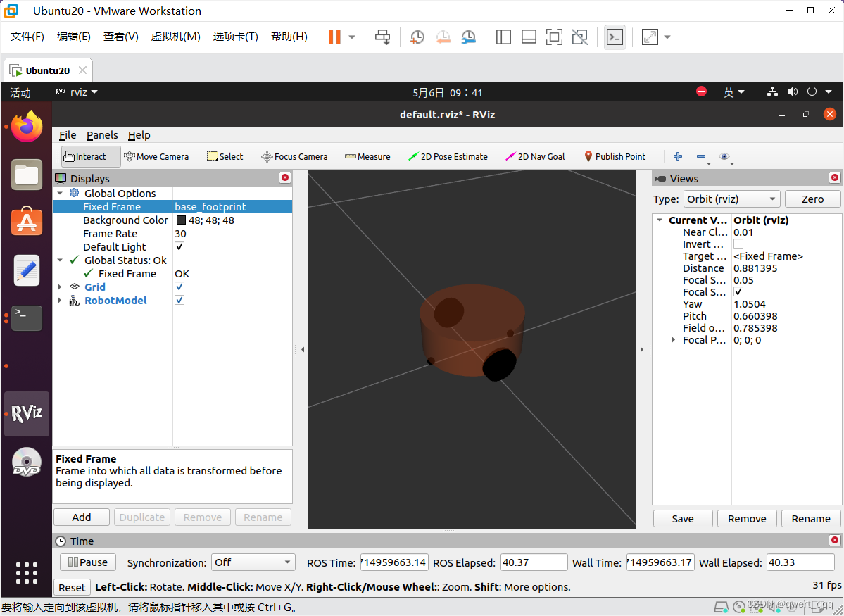This screenshot has width=844, height=616.
Task: Click the blue plus add-tool icon
Action: coord(678,156)
